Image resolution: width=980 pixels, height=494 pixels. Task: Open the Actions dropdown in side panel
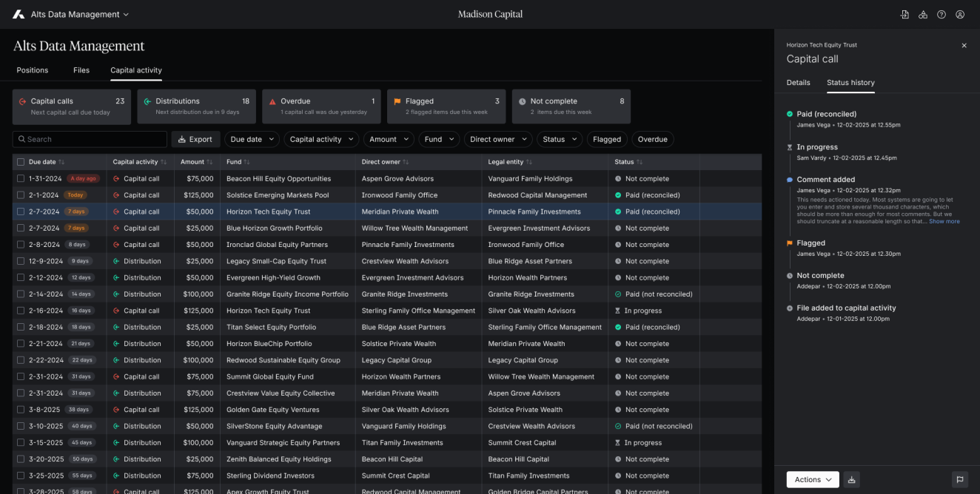click(812, 480)
